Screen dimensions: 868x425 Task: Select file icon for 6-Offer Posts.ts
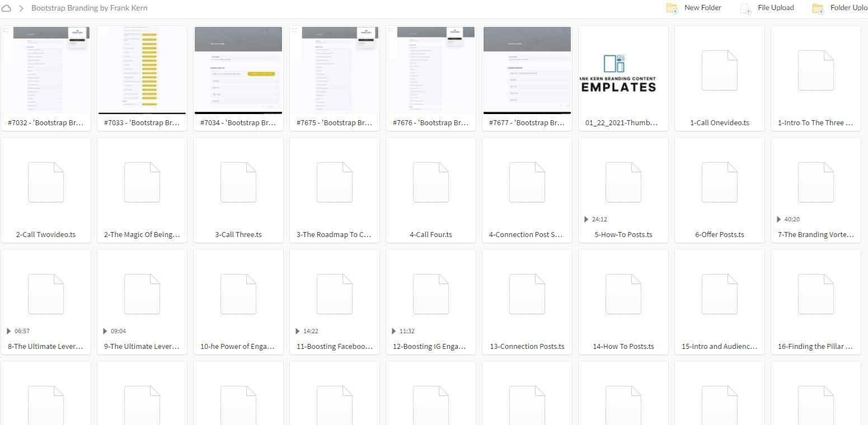pos(720,182)
